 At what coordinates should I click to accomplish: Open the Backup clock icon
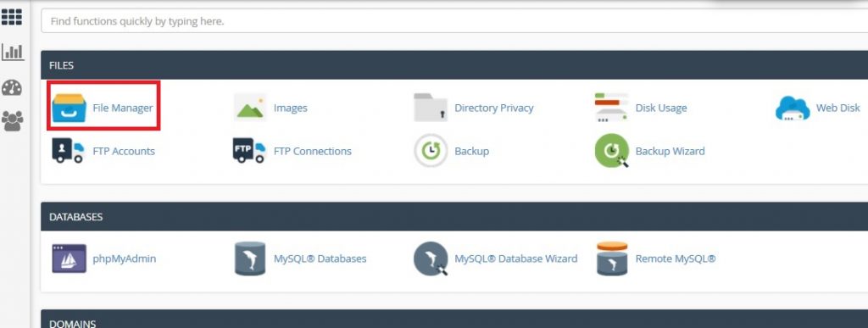click(431, 151)
